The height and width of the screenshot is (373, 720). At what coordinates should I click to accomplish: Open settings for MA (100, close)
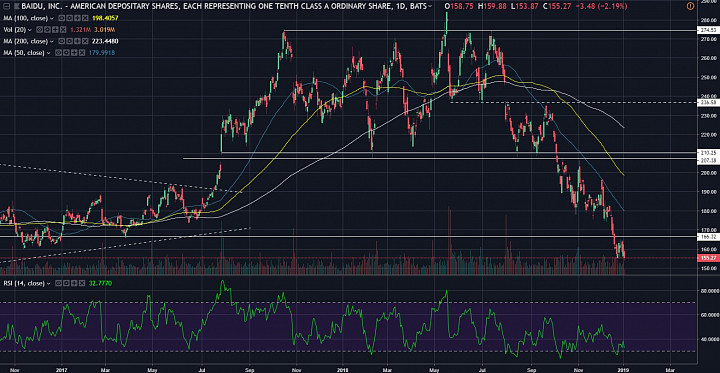point(69,18)
